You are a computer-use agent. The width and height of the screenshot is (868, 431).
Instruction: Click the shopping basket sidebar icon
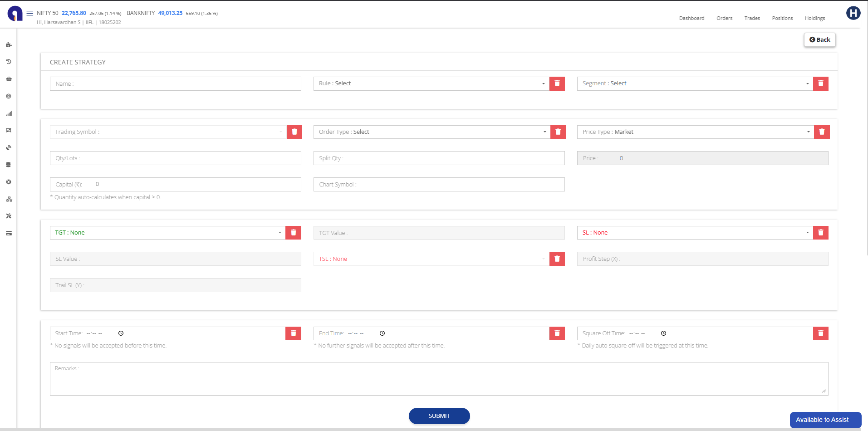pos(9,79)
